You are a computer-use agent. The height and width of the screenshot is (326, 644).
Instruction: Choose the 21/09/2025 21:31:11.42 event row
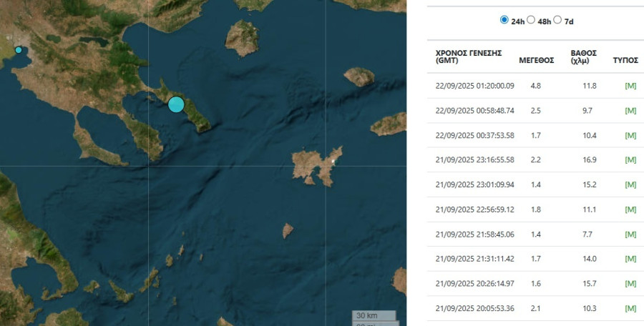coord(475,259)
